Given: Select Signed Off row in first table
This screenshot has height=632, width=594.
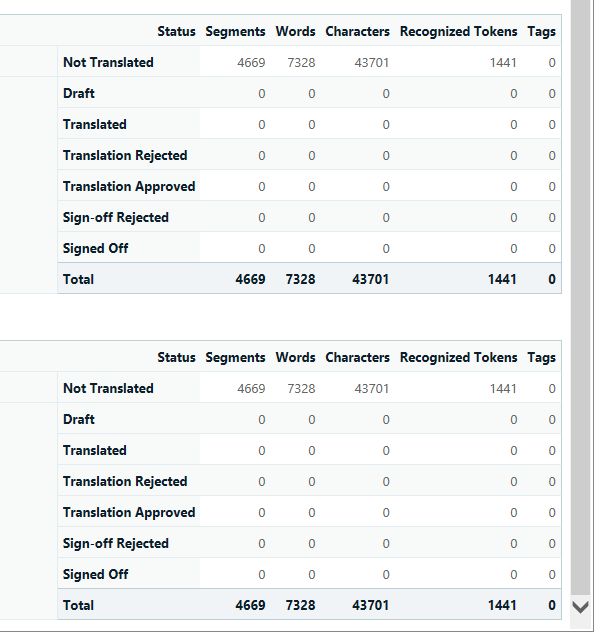Looking at the screenshot, I should tap(309, 248).
